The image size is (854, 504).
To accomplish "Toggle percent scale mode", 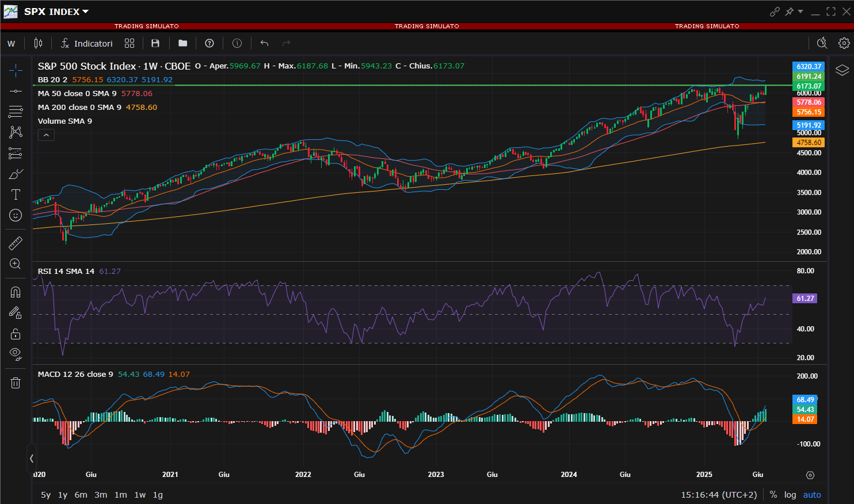I will [x=773, y=495].
